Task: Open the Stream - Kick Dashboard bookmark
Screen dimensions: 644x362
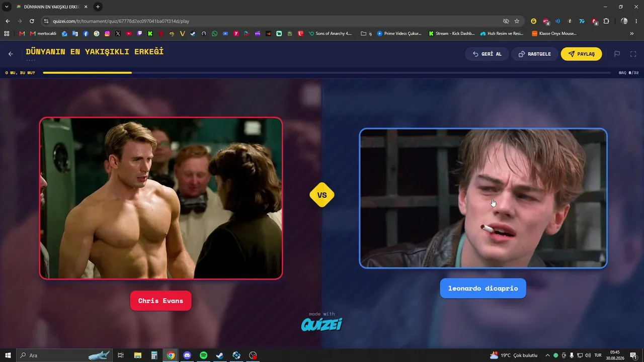Action: pyautogui.click(x=451, y=34)
